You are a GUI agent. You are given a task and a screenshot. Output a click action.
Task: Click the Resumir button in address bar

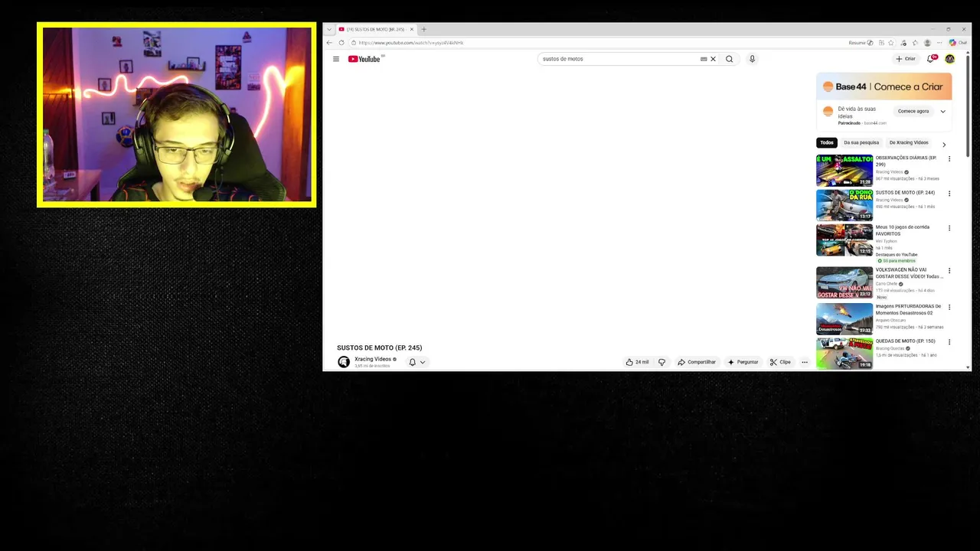click(861, 43)
